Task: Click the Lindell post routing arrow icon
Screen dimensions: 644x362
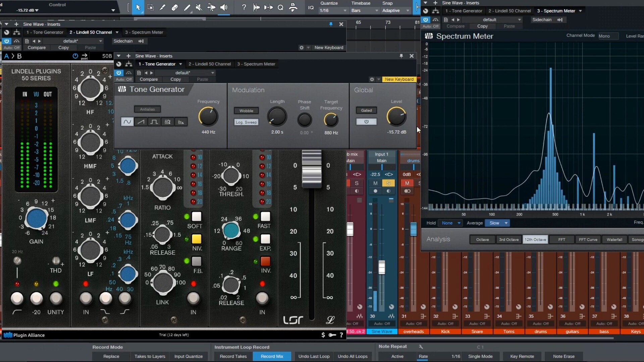Action: point(84,56)
